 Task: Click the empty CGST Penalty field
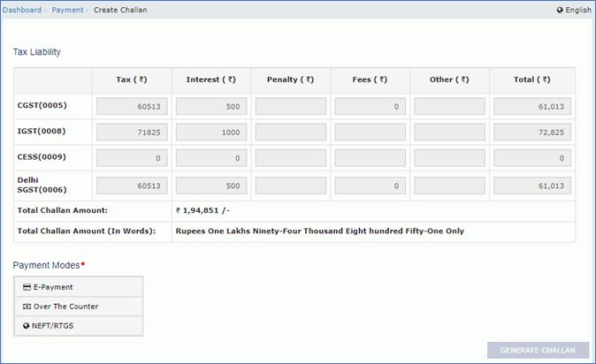291,106
